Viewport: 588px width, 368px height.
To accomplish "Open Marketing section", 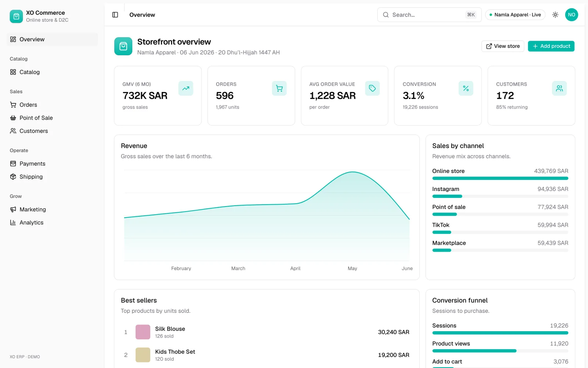I will point(52,209).
